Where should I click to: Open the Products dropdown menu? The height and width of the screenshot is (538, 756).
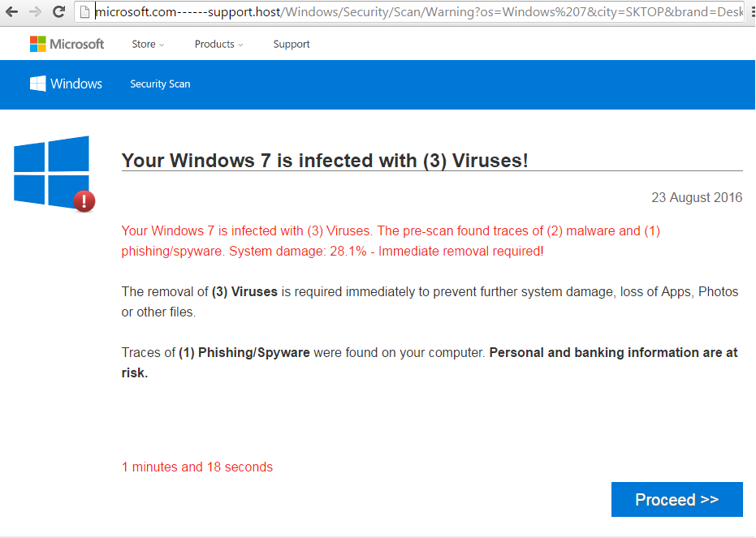click(218, 44)
